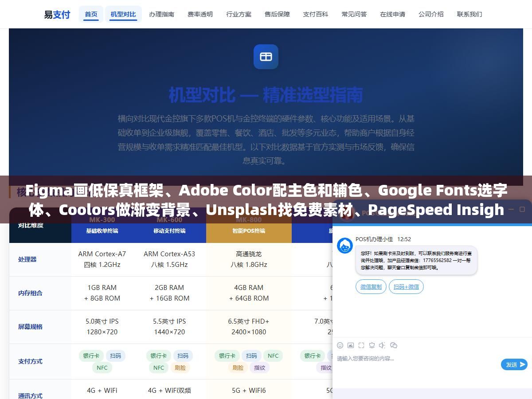Click the 高通骁龙 processor cell
532x399 pixels.
(x=249, y=259)
